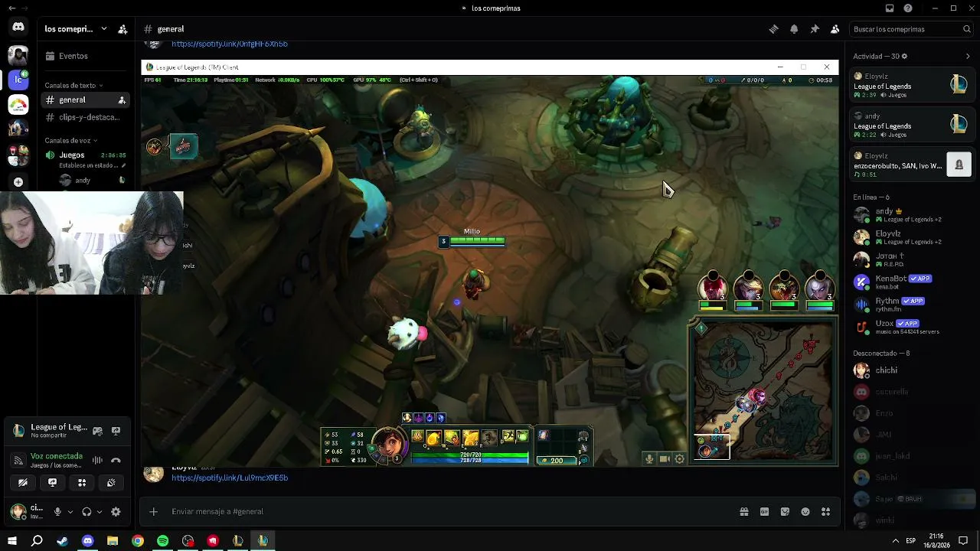This screenshot has height=551, width=980.
Task: Share your screen from voice panel
Action: pyautogui.click(x=52, y=482)
